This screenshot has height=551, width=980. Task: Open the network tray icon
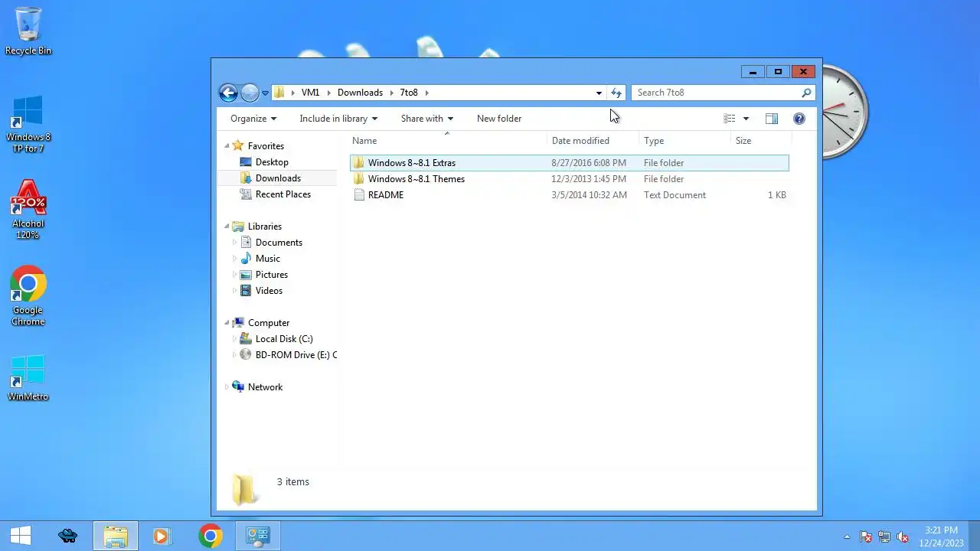coord(884,536)
